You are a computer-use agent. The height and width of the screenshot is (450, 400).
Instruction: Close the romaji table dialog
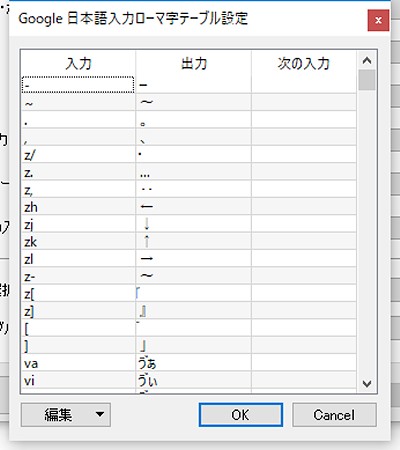click(378, 20)
